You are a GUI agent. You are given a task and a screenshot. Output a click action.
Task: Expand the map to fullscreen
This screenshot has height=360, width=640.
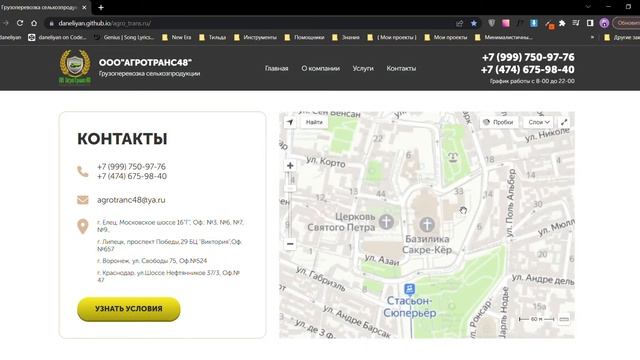pos(564,122)
